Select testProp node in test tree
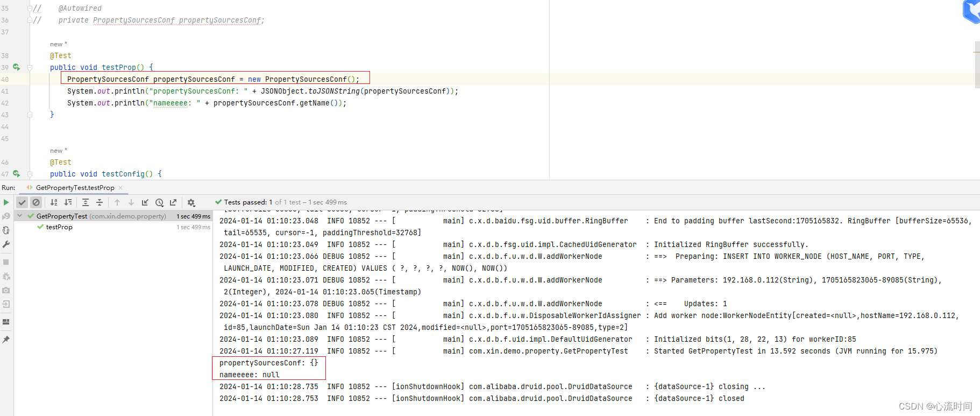Viewport: 980px width, 416px height. pos(59,227)
